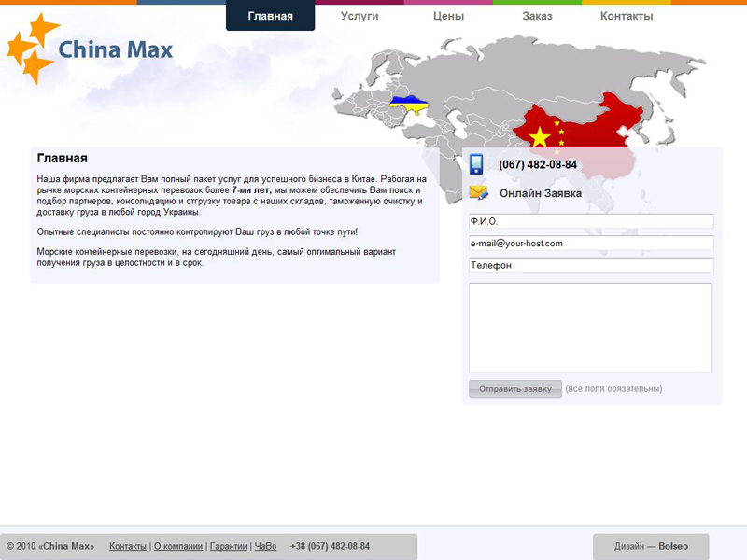Click the yellow envelope icon
This screenshot has height=560, width=747.
tap(479, 193)
